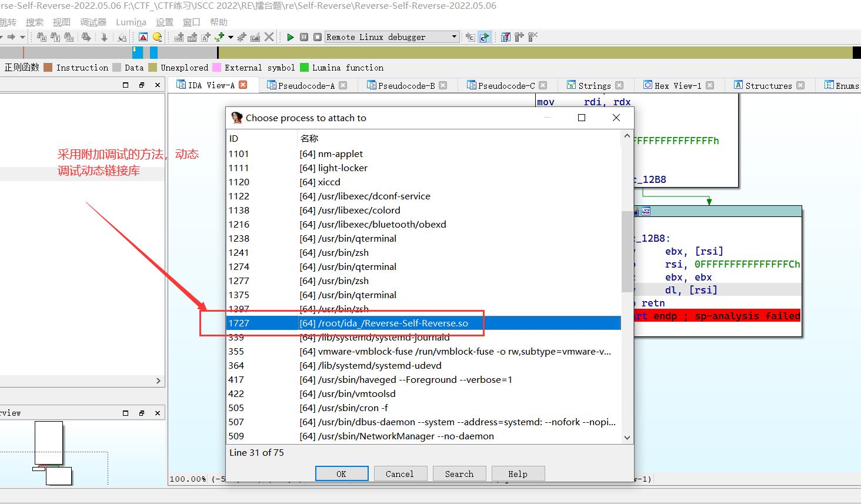Click the External symbol pink swatch
The width and height of the screenshot is (861, 504).
pos(216,68)
